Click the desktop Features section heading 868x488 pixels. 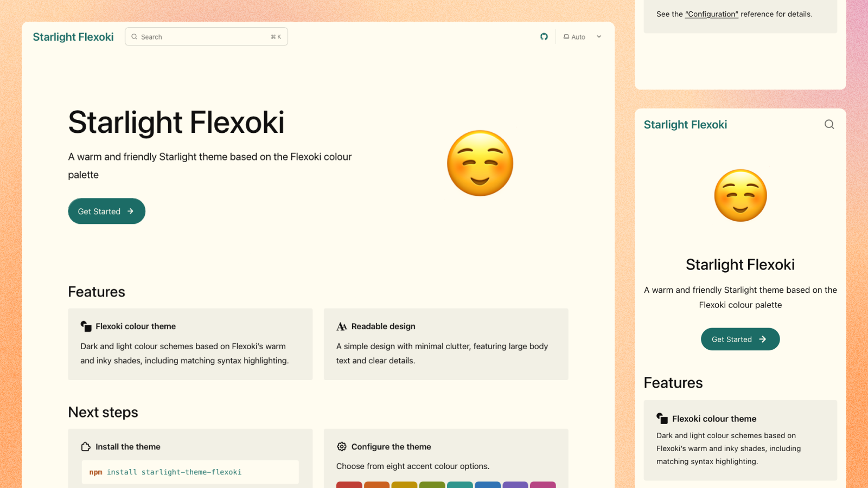(x=97, y=292)
